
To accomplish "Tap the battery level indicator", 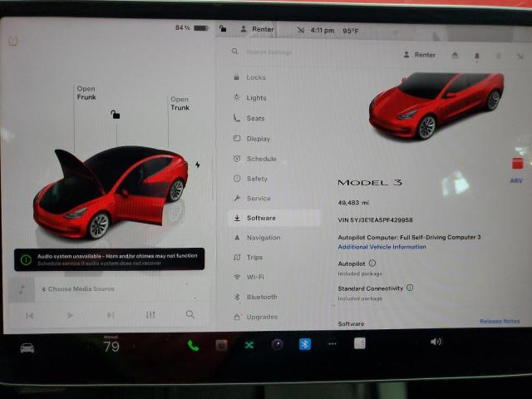I will click(192, 27).
